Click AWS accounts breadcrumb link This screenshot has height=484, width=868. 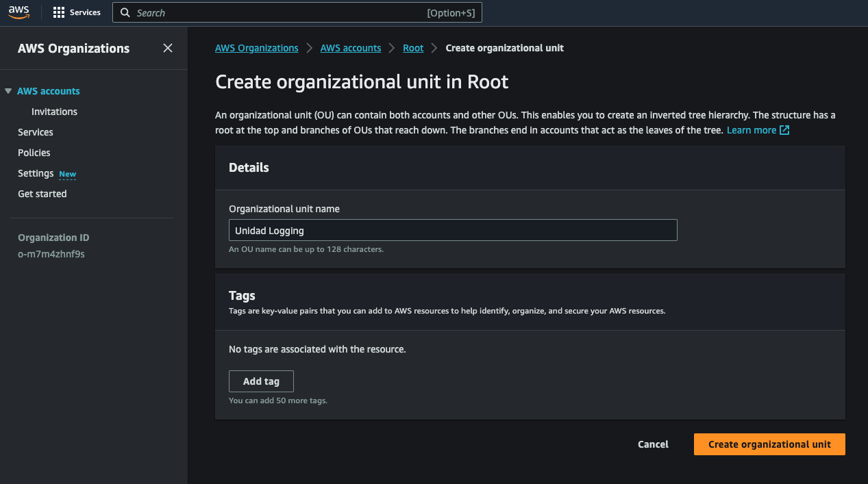350,48
